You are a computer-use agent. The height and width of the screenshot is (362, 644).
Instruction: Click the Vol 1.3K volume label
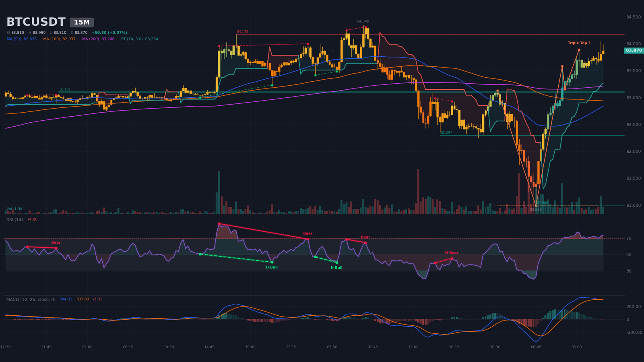[x=14, y=209]
